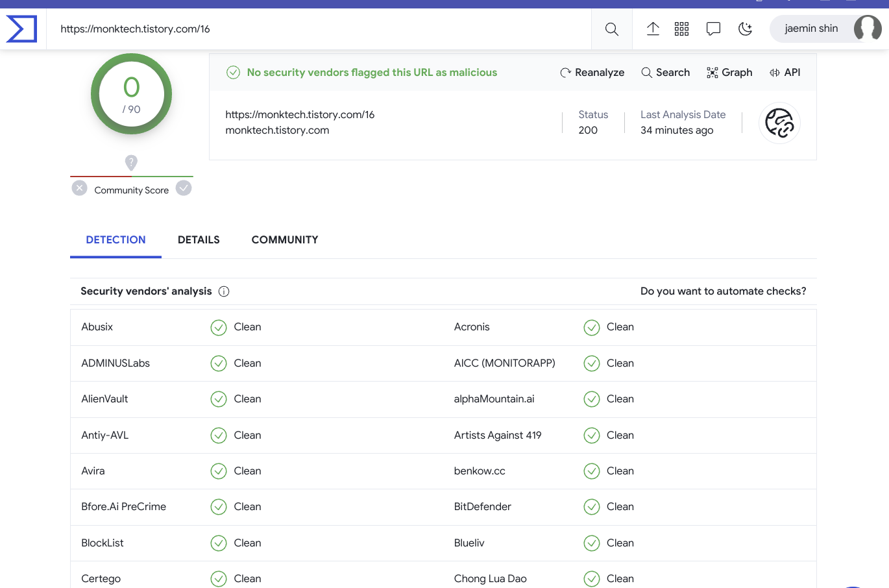Click the URL search input field
This screenshot has height=588, width=889.
point(319,29)
